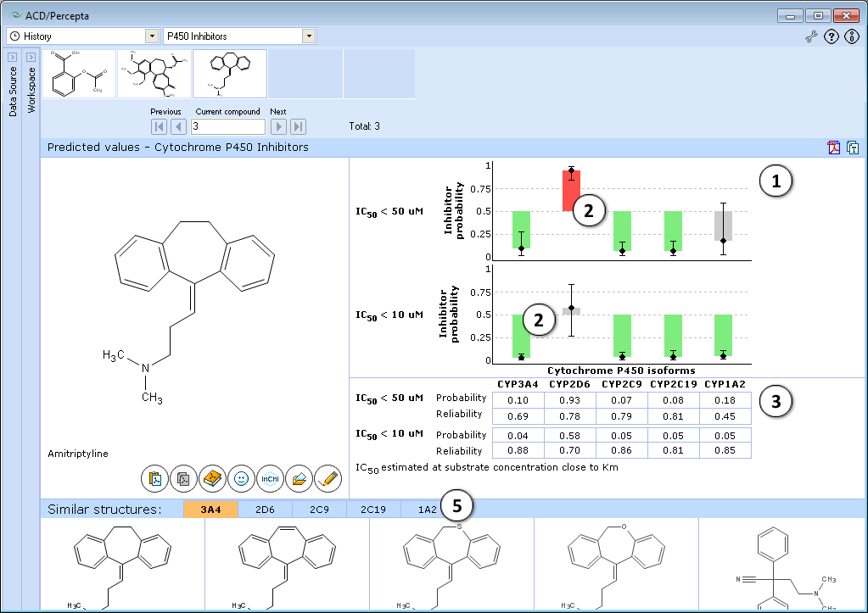868x613 pixels.
Task: Click the Total: 3 label
Action: pos(364,126)
